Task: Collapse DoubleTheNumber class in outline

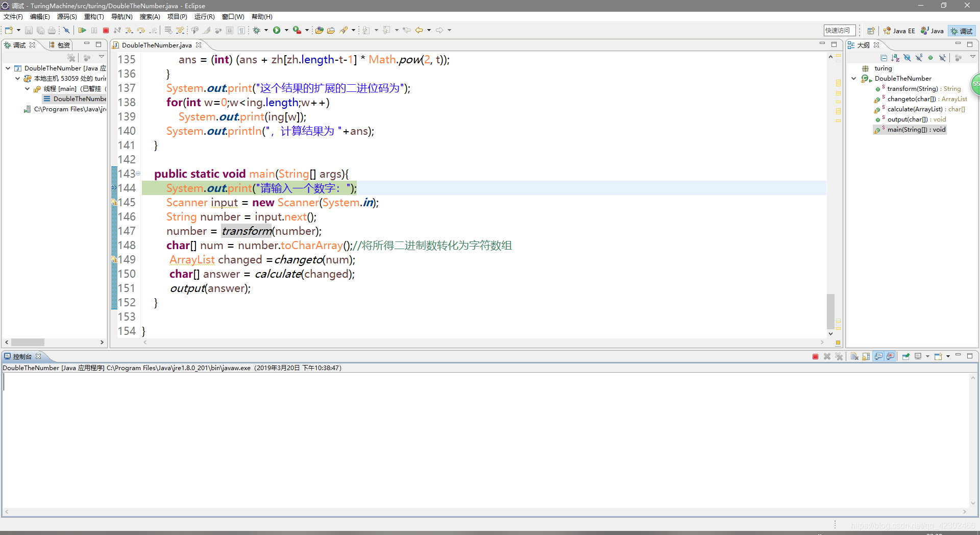Action: [854, 78]
